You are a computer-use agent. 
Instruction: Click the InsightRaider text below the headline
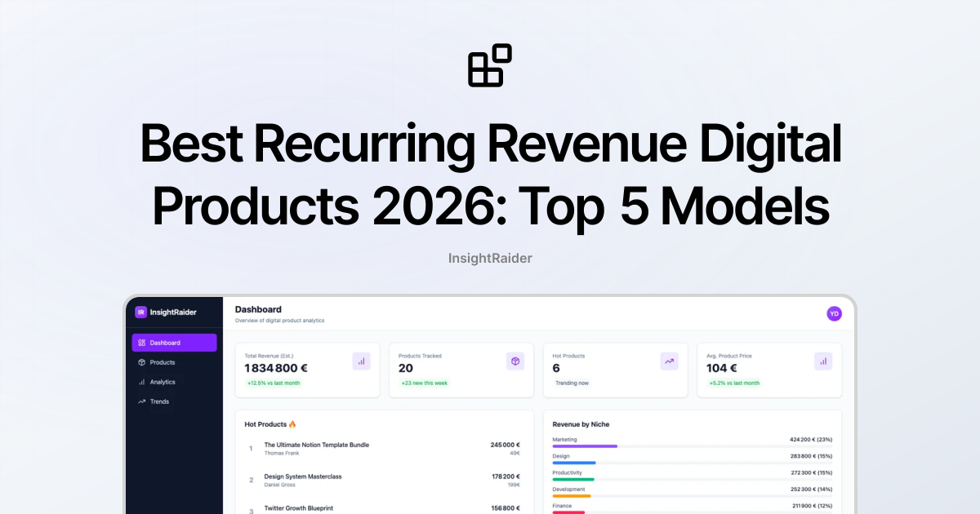pos(490,258)
